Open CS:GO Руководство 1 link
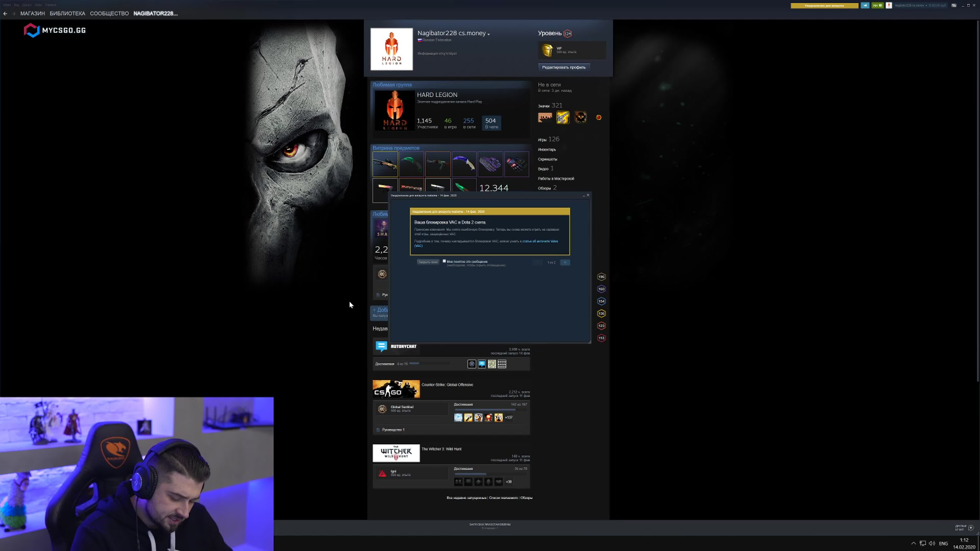The image size is (980, 551). pos(393,430)
